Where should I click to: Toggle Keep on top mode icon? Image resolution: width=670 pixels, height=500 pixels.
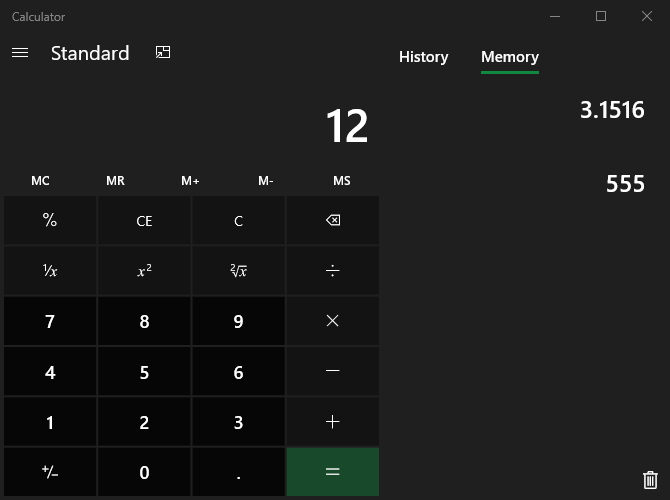164,53
